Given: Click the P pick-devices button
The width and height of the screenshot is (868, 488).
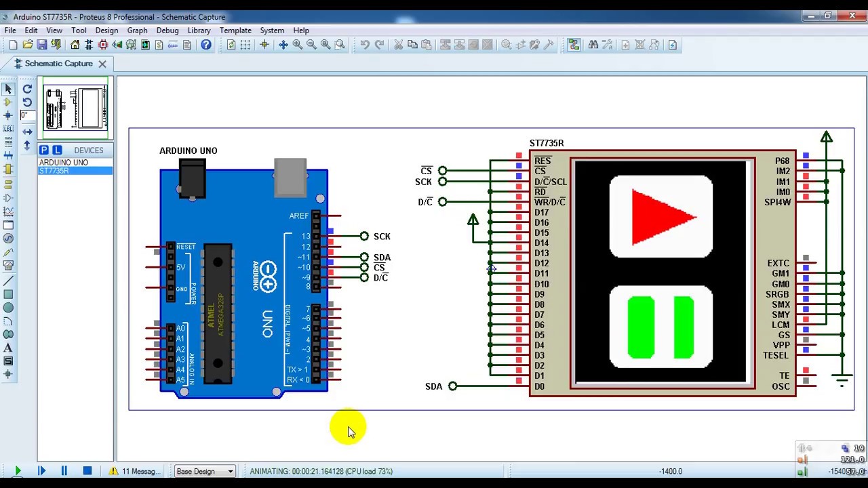Looking at the screenshot, I should click(44, 150).
